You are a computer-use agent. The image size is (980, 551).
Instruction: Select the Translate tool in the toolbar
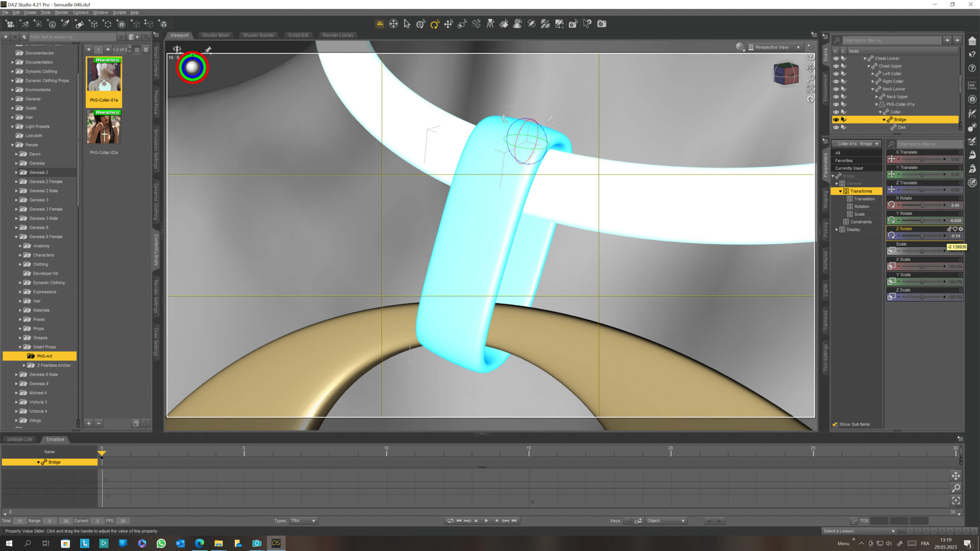click(449, 24)
